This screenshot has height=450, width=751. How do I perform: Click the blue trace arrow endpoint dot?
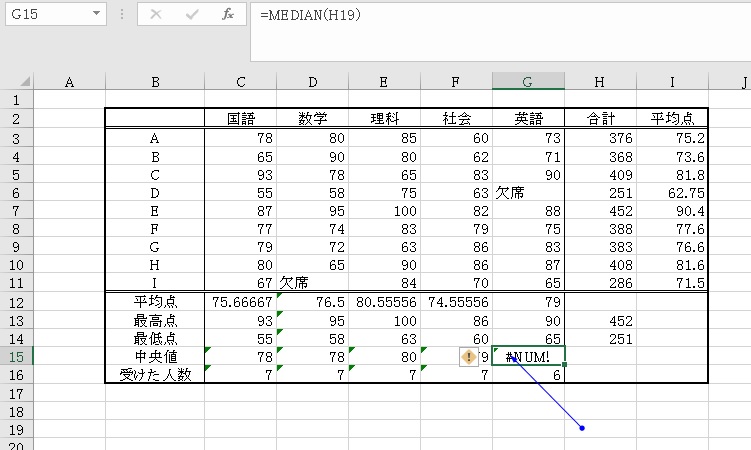[582, 429]
